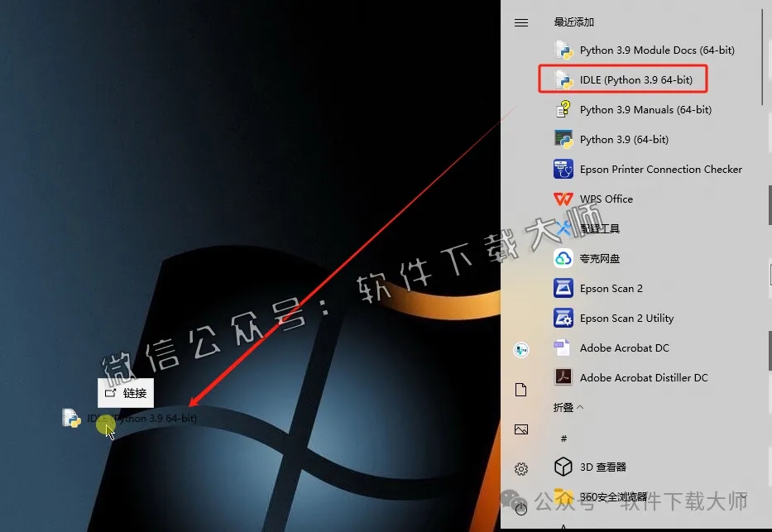Launch WPS Office
772x532 pixels.
(x=606, y=199)
